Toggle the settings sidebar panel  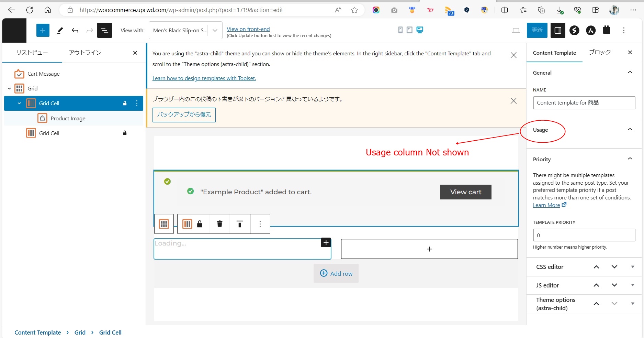tap(558, 30)
